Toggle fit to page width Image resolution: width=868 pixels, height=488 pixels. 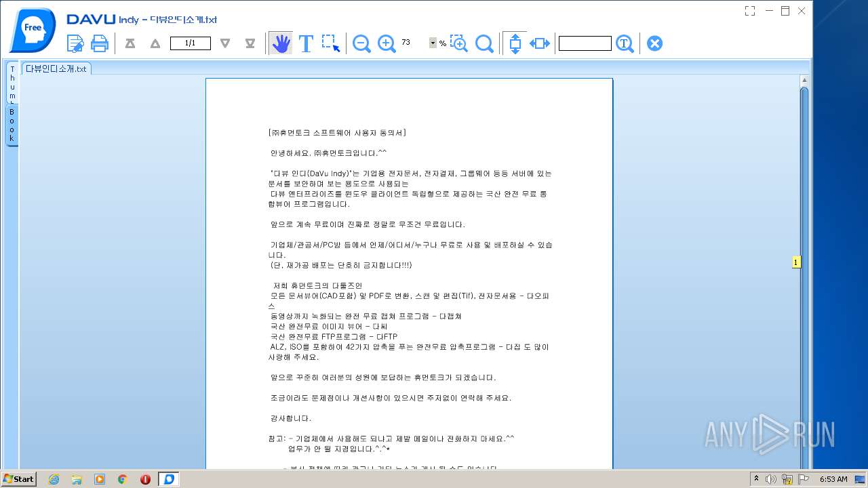540,43
